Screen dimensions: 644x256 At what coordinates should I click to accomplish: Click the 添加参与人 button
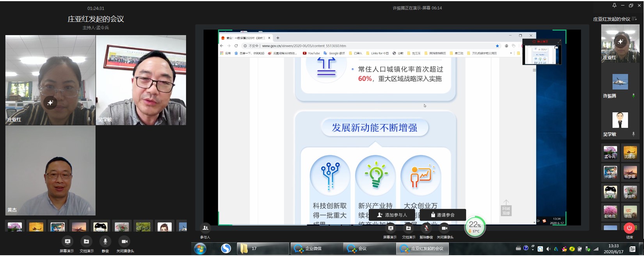click(392, 215)
